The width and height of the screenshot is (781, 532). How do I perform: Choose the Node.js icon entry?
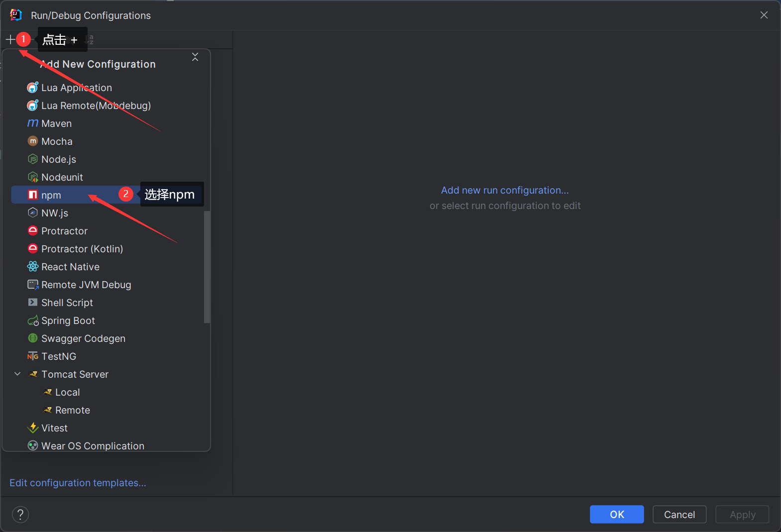click(33, 159)
